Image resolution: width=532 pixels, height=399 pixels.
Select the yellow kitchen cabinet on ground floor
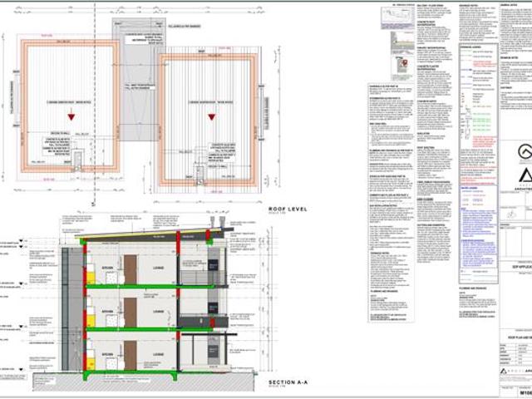click(91, 364)
